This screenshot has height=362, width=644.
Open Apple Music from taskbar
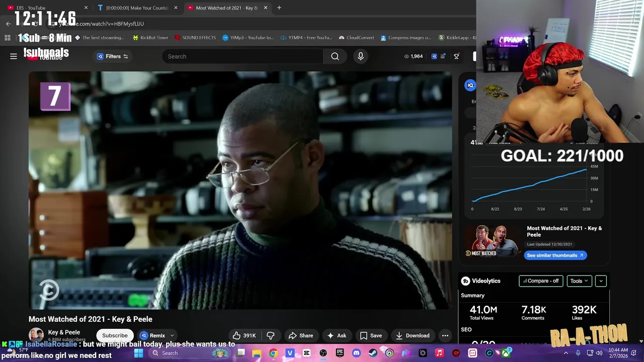point(439,353)
